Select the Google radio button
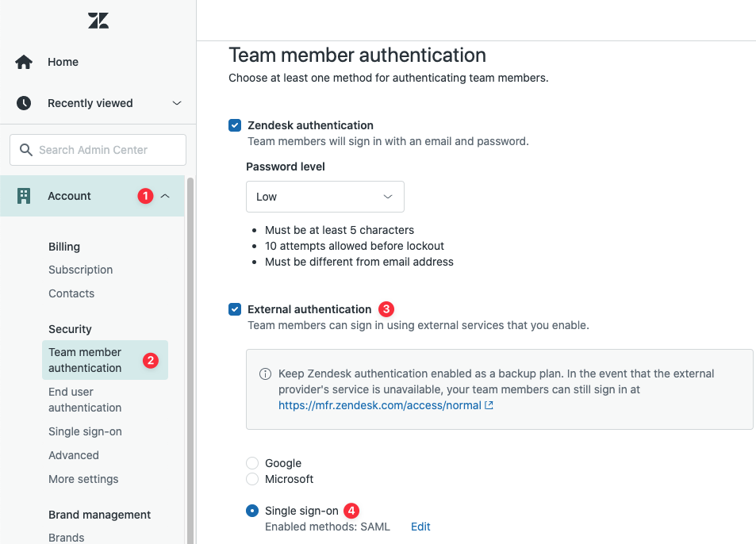The width and height of the screenshot is (756, 544). click(x=252, y=463)
